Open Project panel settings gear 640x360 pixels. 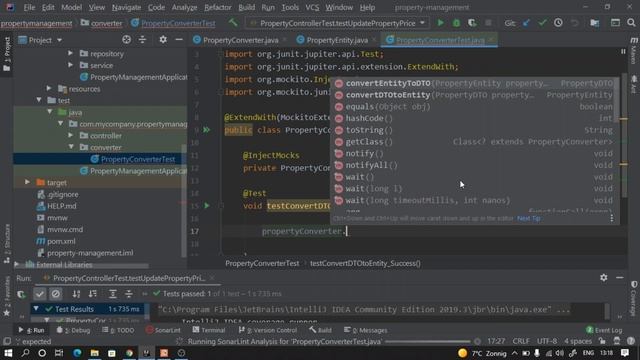tap(163, 40)
